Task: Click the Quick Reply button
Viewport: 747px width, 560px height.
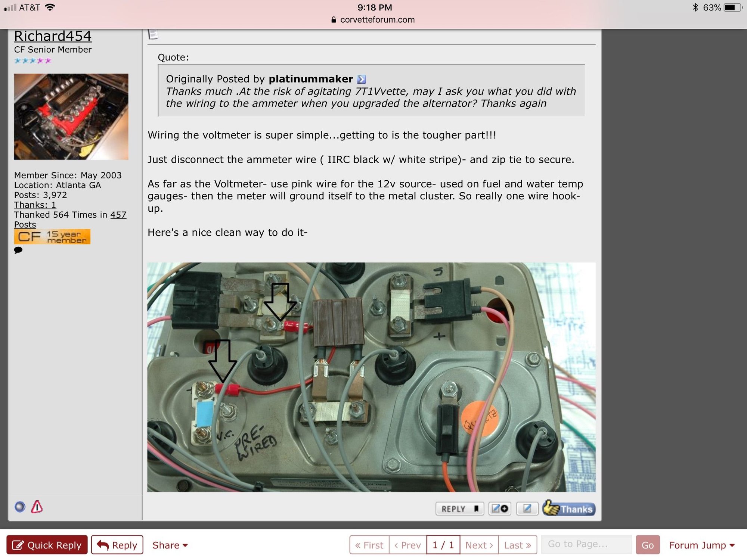Action: click(47, 545)
